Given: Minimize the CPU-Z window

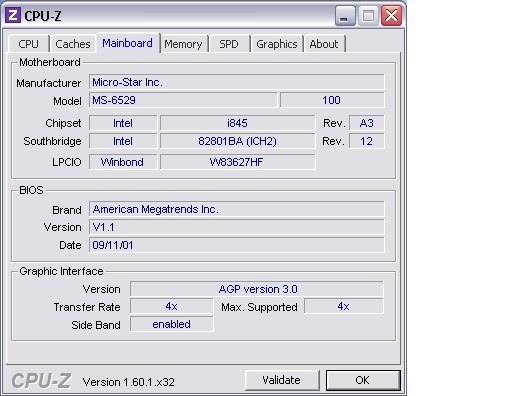Looking at the screenshot, I should 345,16.
